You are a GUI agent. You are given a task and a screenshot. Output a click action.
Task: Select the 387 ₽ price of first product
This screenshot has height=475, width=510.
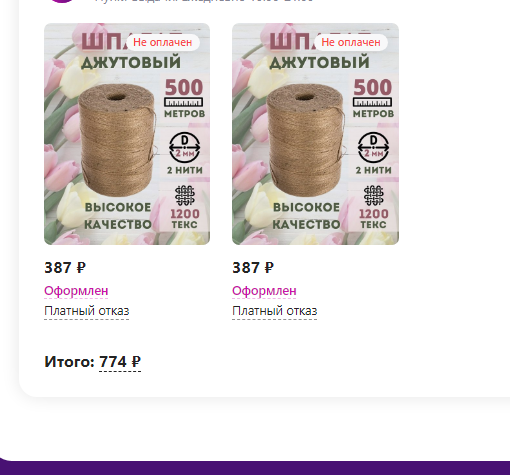(65, 267)
